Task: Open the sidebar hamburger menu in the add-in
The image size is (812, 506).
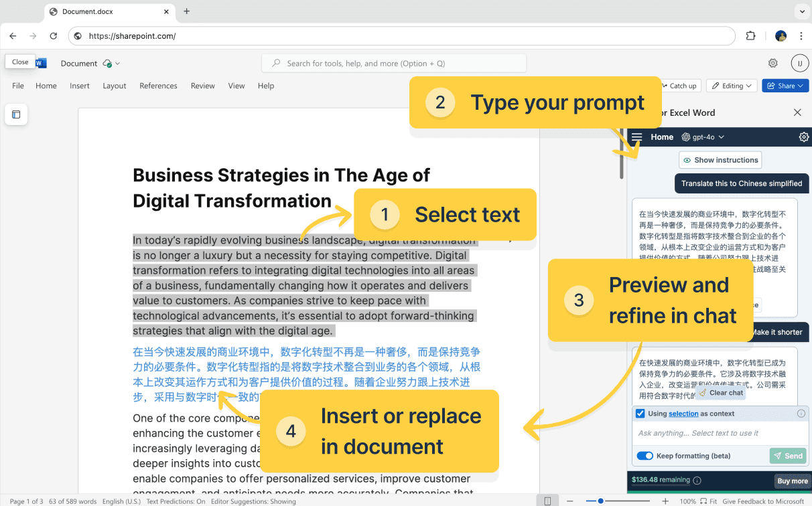Action: pyautogui.click(x=636, y=137)
